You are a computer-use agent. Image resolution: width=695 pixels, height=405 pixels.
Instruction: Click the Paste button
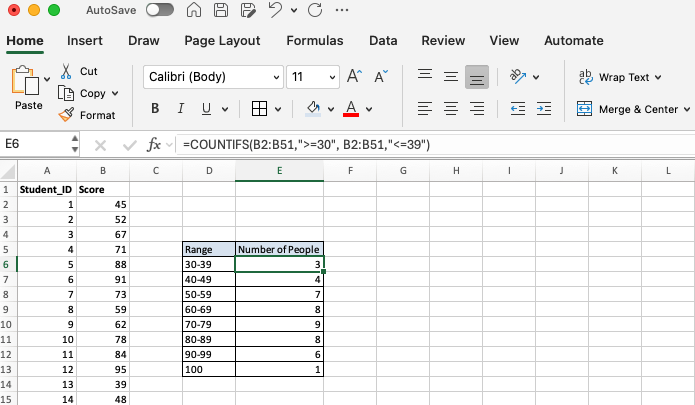click(27, 88)
